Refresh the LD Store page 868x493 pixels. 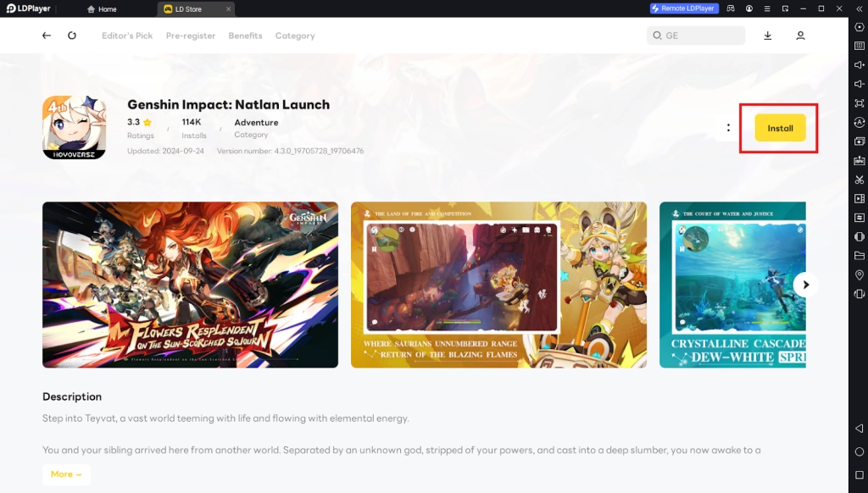(x=72, y=36)
